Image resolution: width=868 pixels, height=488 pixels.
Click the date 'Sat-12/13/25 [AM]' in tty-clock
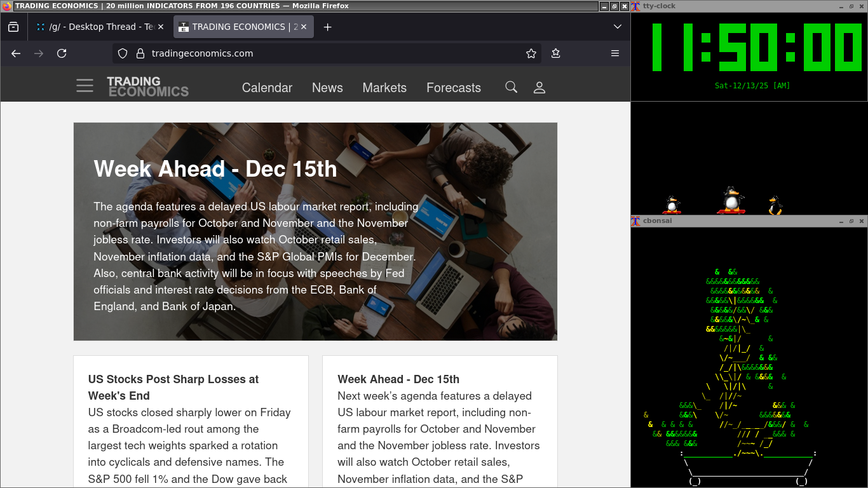[752, 86]
